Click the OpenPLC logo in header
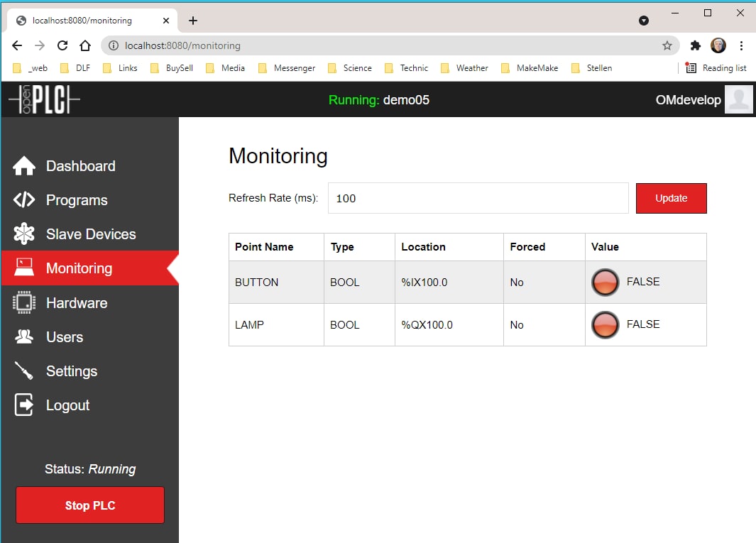 pos(44,100)
